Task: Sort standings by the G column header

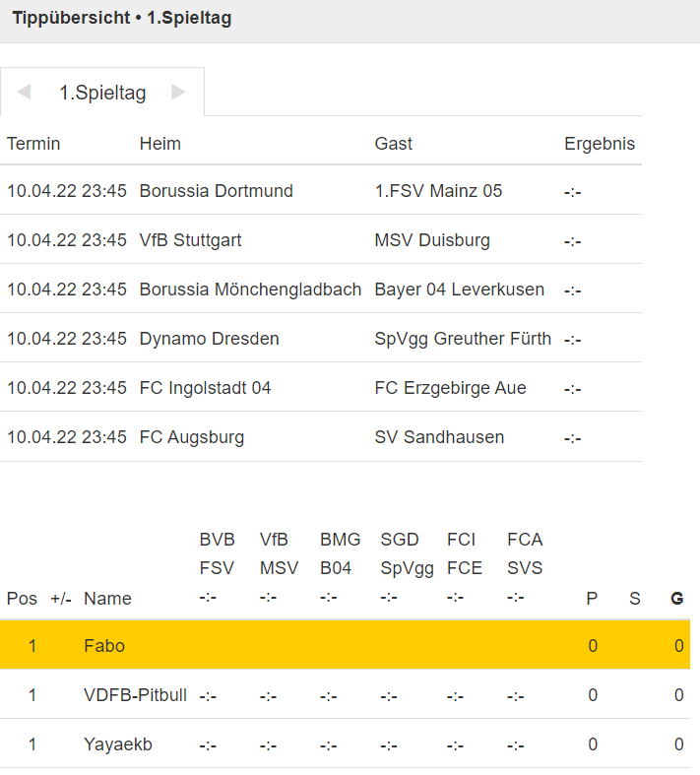Action: click(x=677, y=598)
